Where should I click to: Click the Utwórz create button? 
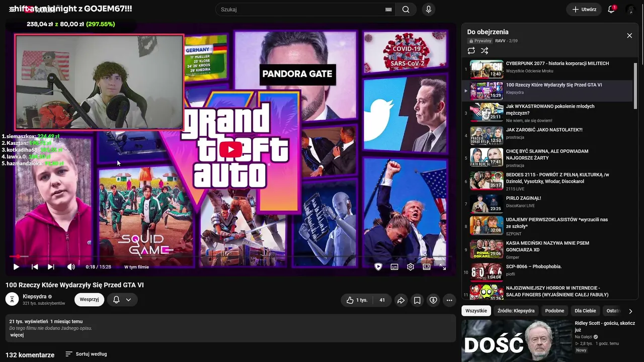coord(584,10)
